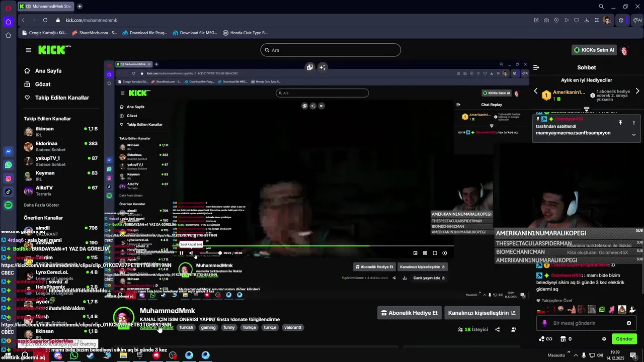Open the Sadece Sohbet category link
The width and height of the screenshot is (644, 362).
coord(156,328)
